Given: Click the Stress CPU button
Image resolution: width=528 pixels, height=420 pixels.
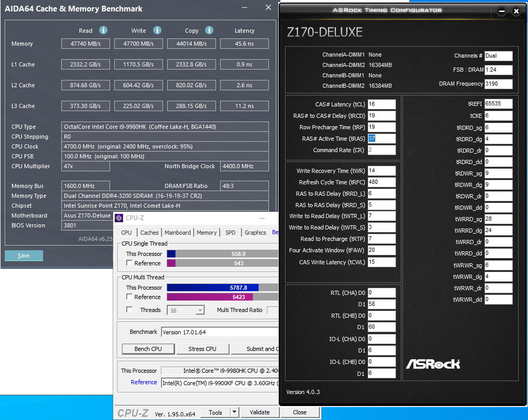Looking at the screenshot, I should [202, 349].
